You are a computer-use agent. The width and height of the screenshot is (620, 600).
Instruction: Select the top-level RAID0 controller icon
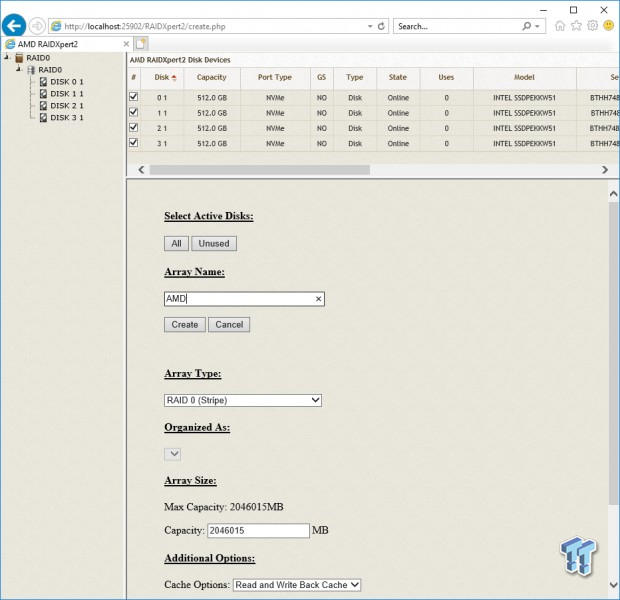point(19,58)
